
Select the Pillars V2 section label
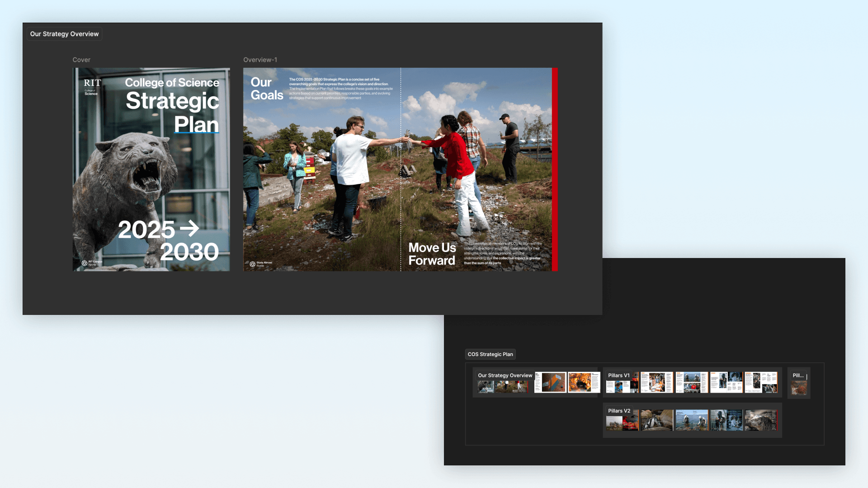click(619, 411)
